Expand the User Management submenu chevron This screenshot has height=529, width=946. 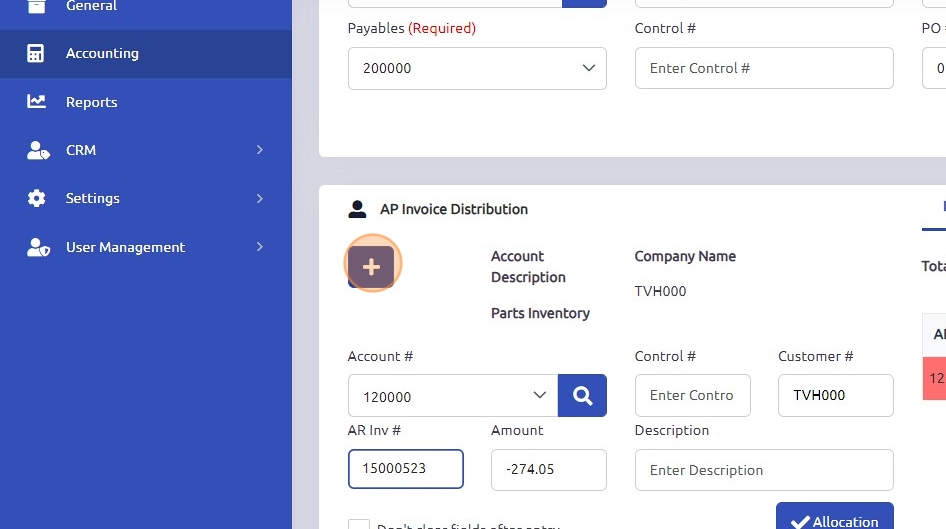(259, 246)
